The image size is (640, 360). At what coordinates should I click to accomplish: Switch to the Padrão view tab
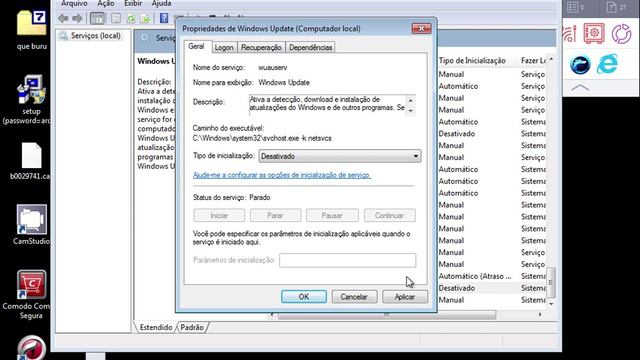tap(192, 327)
